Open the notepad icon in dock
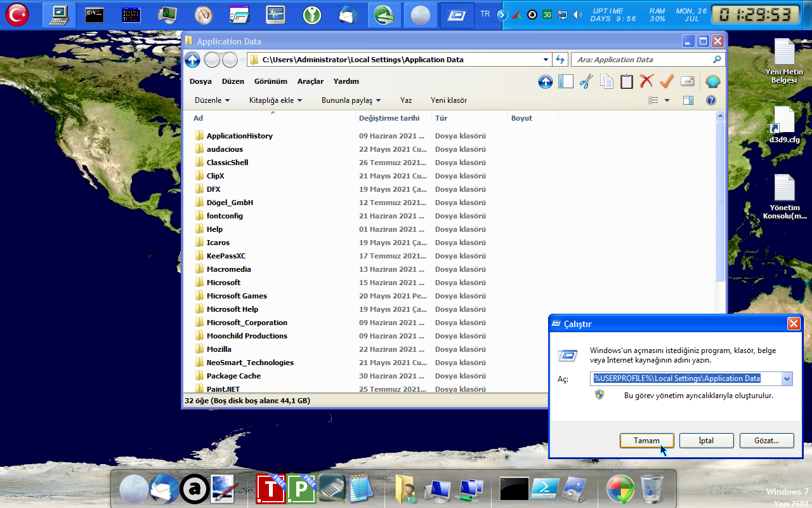812x508 pixels. 361,489
